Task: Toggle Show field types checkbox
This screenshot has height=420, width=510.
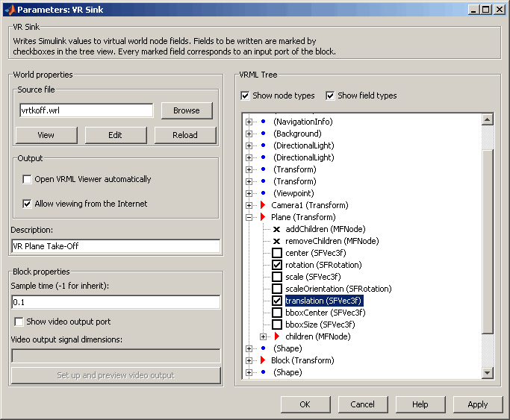Action: tap(330, 95)
